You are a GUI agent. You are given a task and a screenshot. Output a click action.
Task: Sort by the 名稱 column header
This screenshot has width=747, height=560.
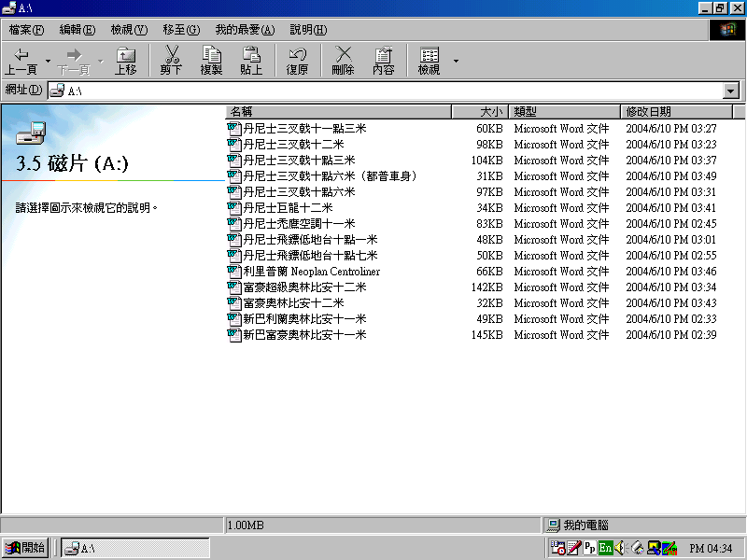pos(338,112)
